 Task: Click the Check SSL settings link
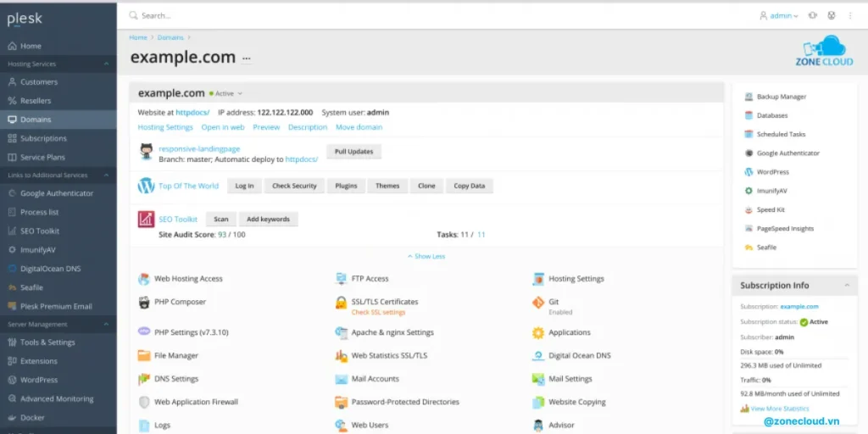pos(378,312)
